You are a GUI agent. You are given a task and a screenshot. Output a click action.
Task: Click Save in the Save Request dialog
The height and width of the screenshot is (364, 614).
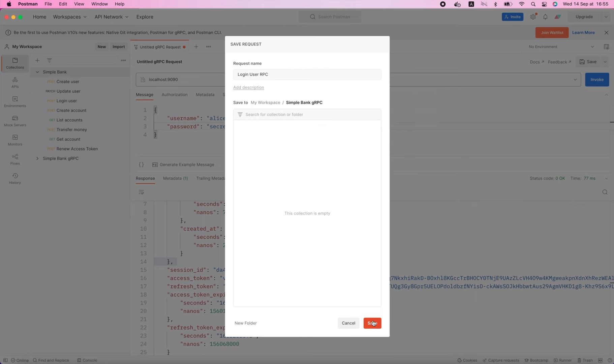(x=372, y=323)
